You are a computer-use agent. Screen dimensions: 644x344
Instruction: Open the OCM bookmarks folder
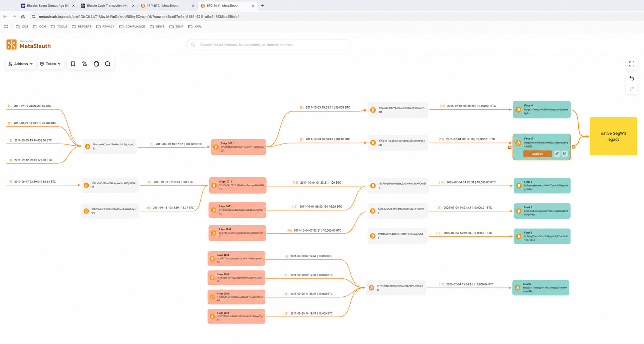pos(40,27)
